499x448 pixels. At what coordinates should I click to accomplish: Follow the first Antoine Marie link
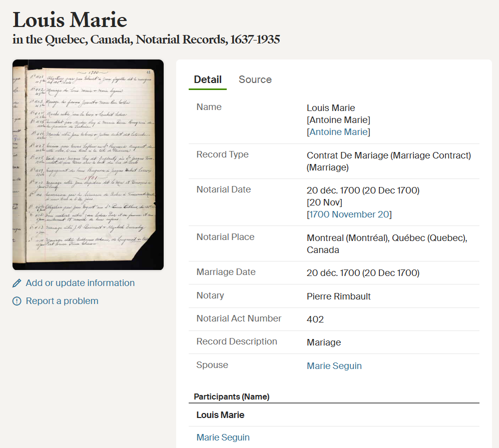338,119
